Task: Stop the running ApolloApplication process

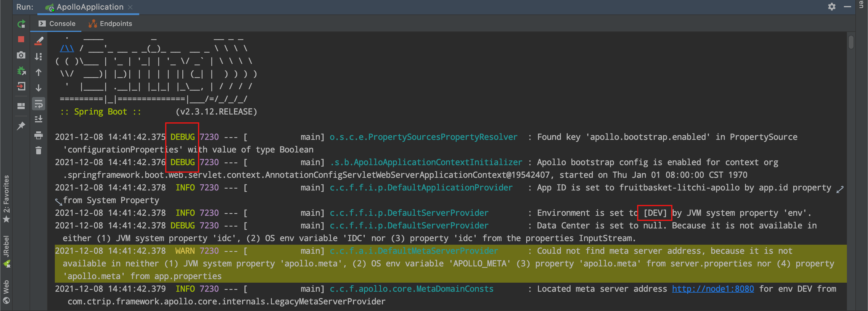Action: click(20, 39)
